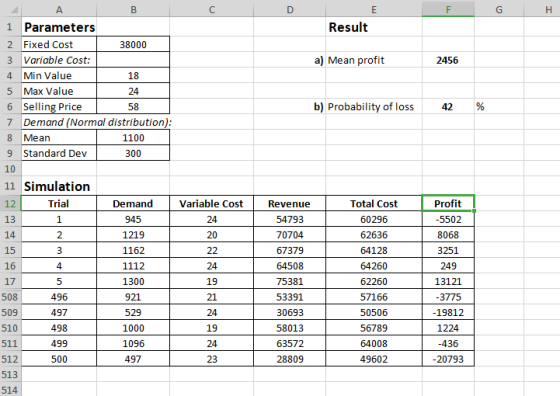Select Min Value cell containing 18

133,75
